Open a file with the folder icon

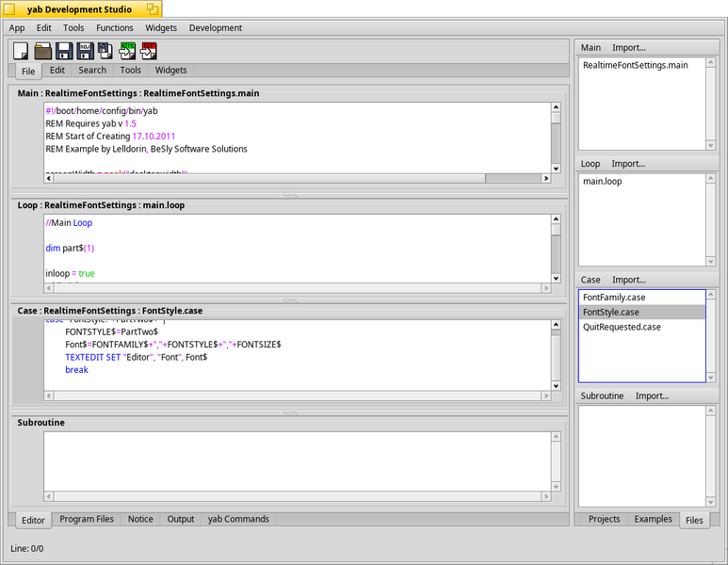pos(42,51)
